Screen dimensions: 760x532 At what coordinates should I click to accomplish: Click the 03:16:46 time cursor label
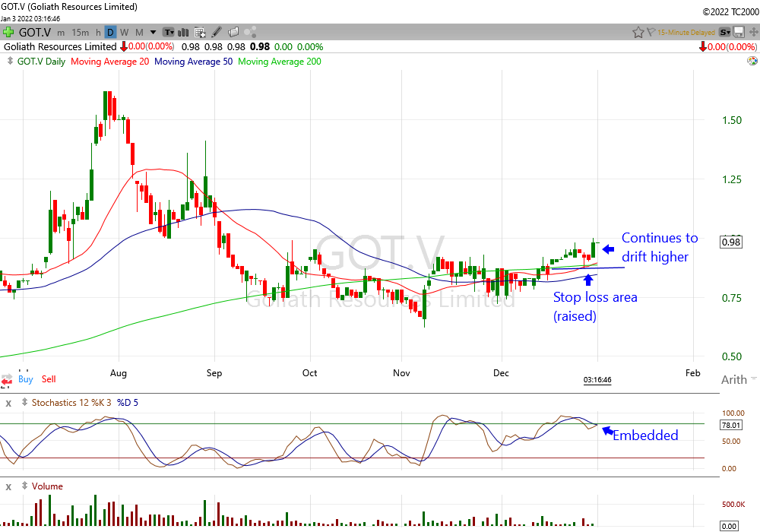(597, 380)
